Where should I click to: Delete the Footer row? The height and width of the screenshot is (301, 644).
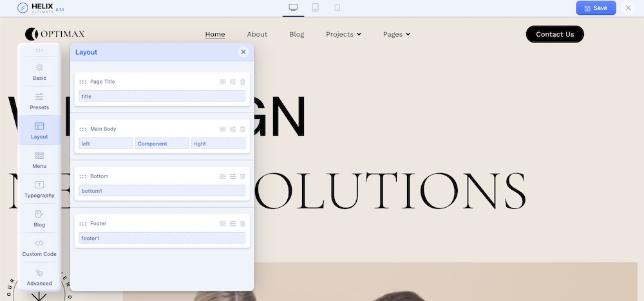pos(242,223)
